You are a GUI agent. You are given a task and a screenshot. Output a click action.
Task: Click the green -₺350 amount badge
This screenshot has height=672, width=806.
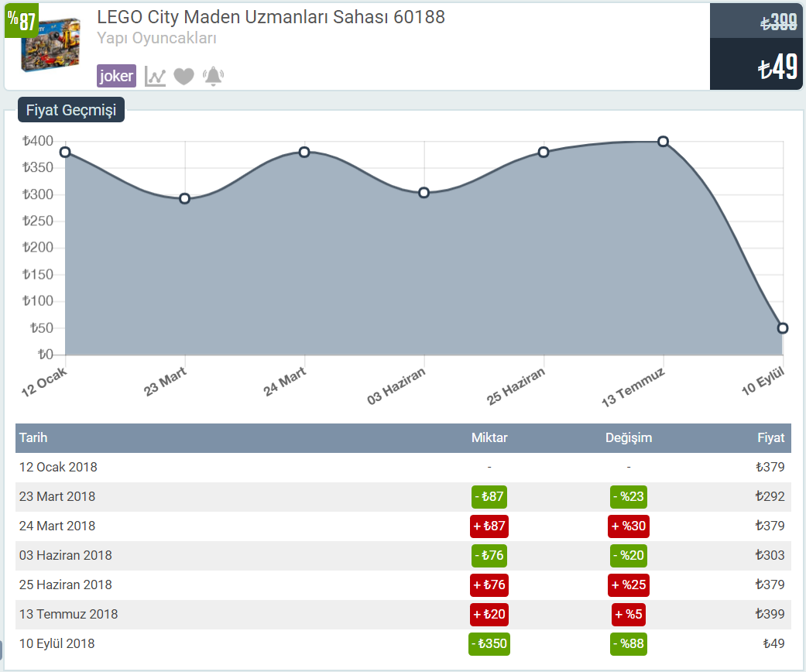[489, 643]
